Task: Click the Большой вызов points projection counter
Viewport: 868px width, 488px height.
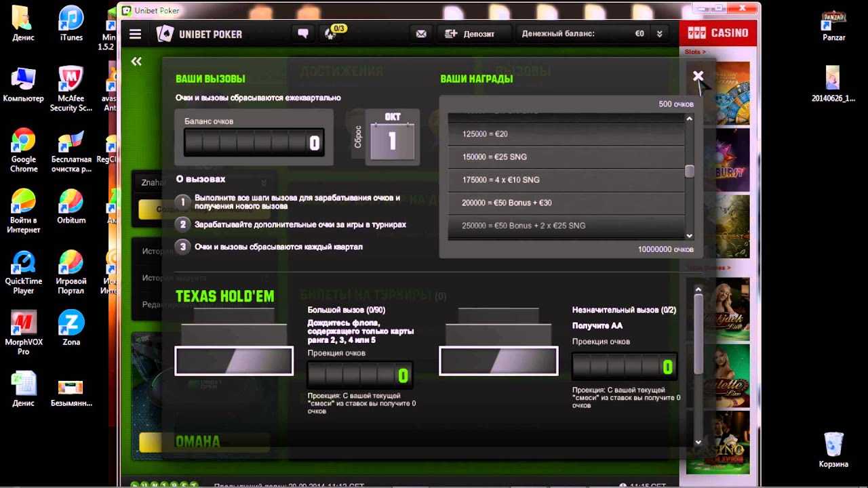Action: (x=359, y=375)
